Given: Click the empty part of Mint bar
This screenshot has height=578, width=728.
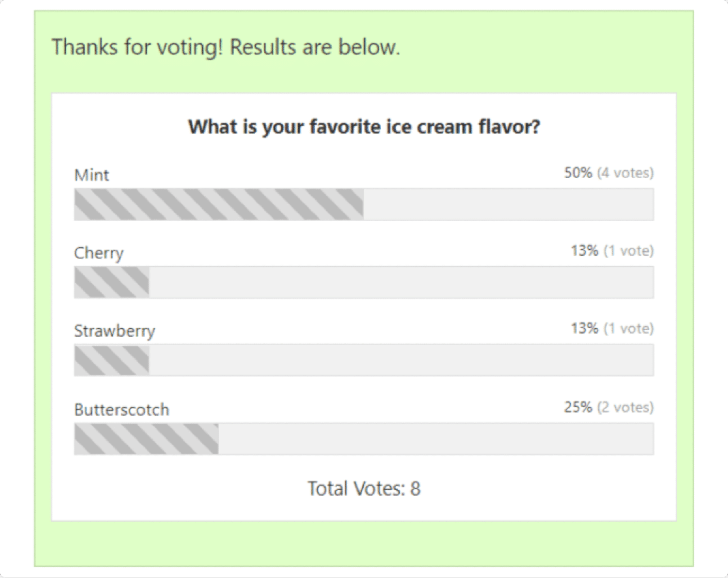Looking at the screenshot, I should click(x=508, y=204).
